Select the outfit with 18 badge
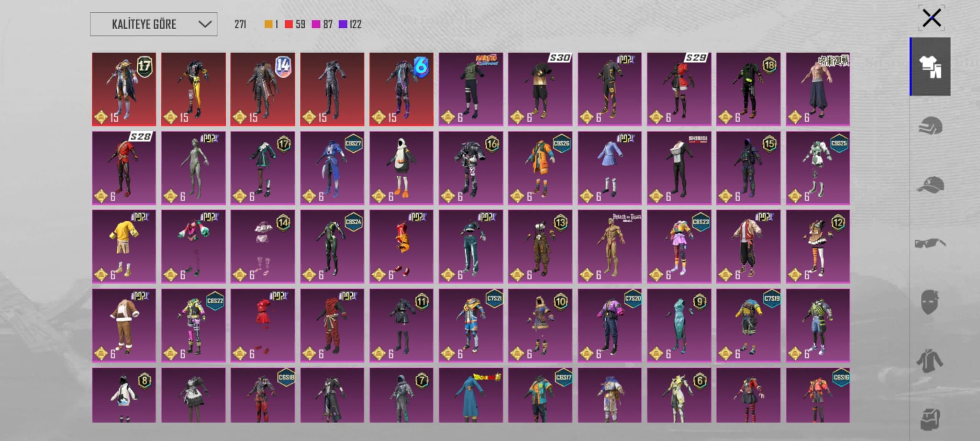 (748, 89)
